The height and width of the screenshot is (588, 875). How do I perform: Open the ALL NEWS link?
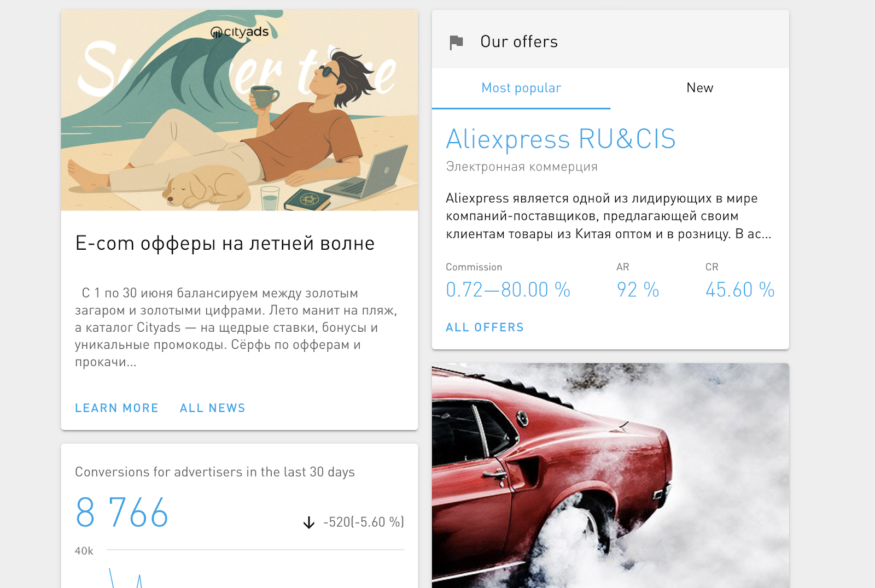click(213, 408)
